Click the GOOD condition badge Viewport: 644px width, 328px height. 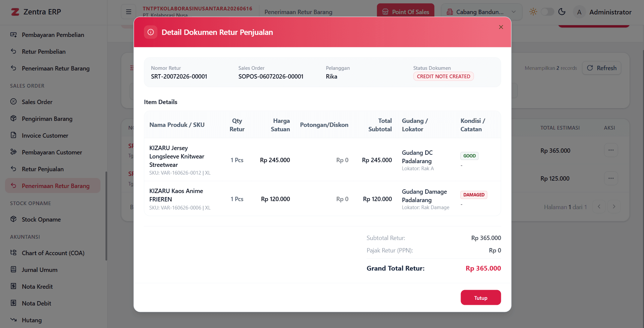(x=469, y=156)
